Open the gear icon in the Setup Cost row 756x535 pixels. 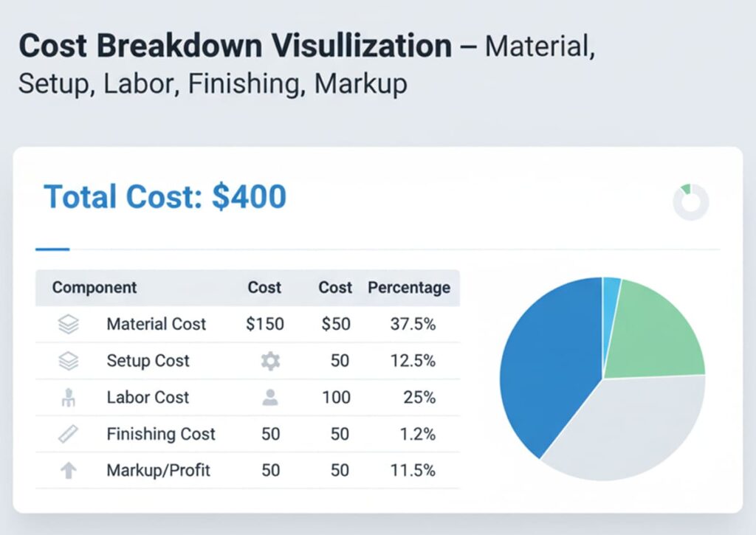271,361
